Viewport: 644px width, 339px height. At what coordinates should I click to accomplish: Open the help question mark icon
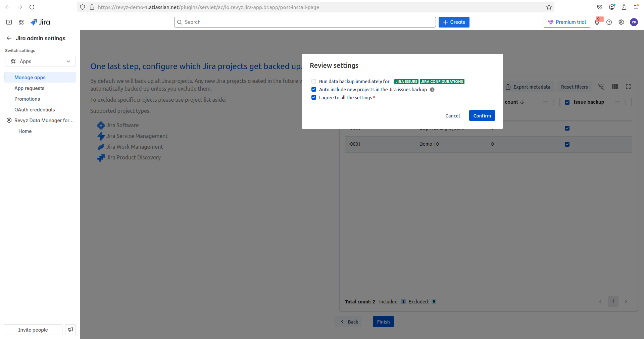(x=609, y=22)
